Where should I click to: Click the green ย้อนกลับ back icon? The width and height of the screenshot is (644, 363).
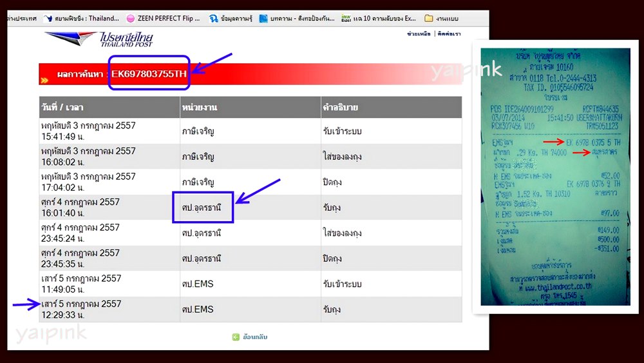coord(236,337)
